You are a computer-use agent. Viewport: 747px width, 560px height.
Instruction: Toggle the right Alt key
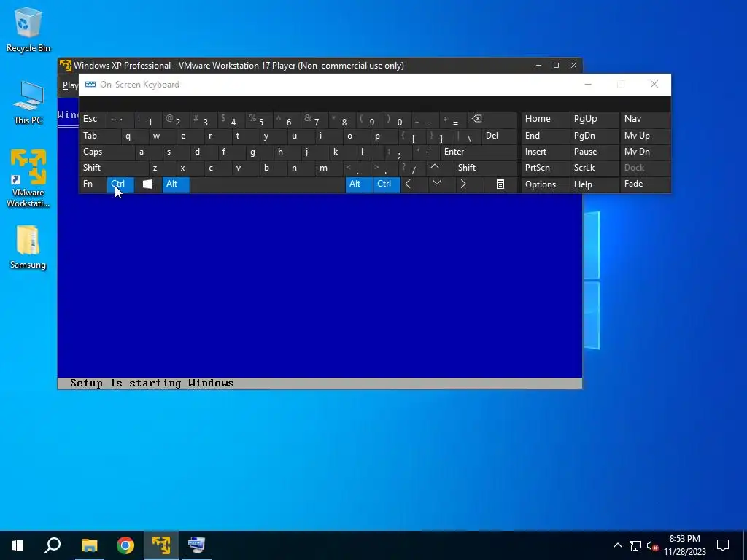tap(359, 184)
